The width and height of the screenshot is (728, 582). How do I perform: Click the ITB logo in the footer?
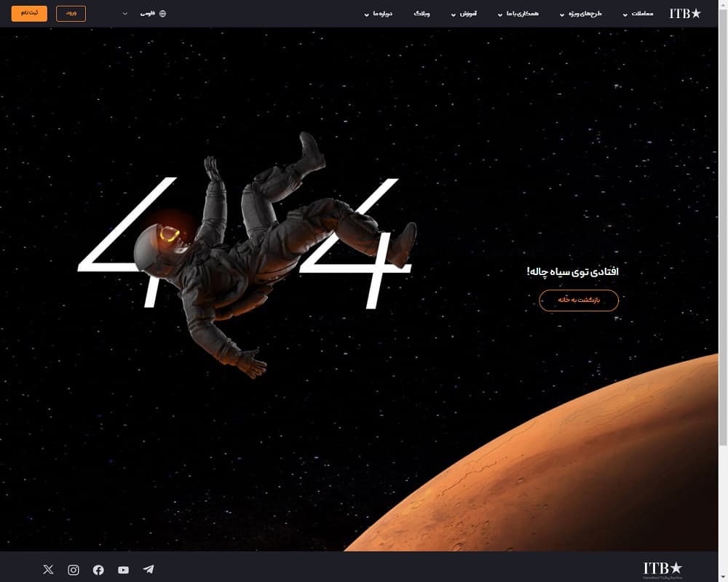point(662,570)
